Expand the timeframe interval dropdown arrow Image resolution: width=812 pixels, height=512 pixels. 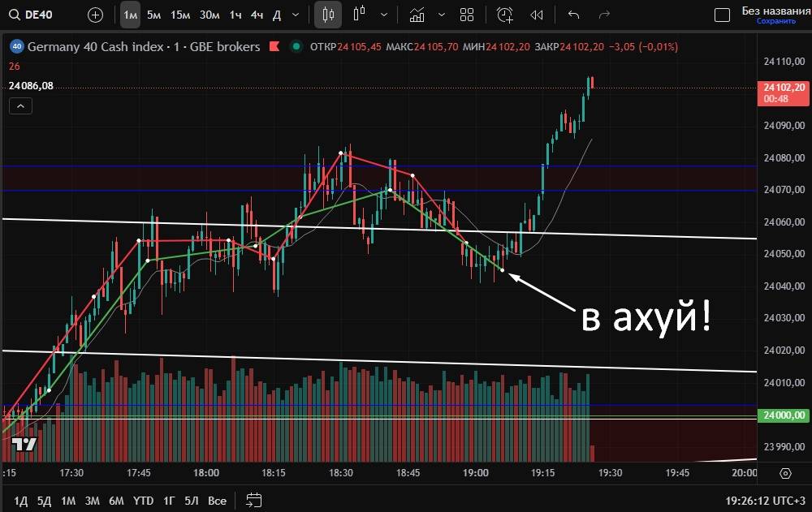(x=296, y=15)
